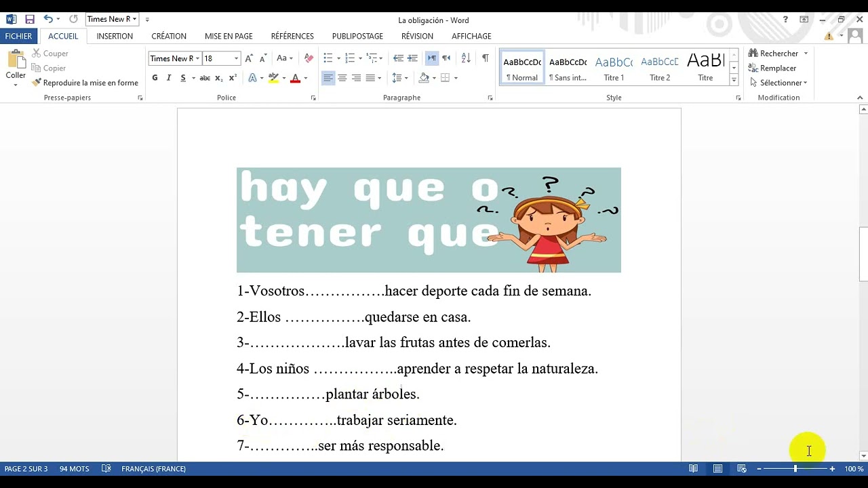Decrease the font size with Shrink Font
The width and height of the screenshot is (868, 488).
pyautogui.click(x=263, y=58)
